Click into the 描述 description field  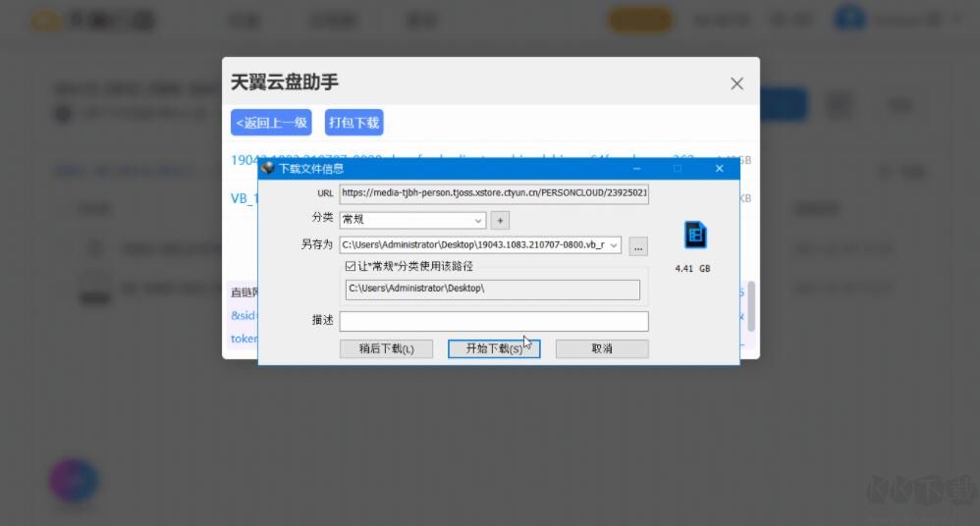pyautogui.click(x=494, y=321)
